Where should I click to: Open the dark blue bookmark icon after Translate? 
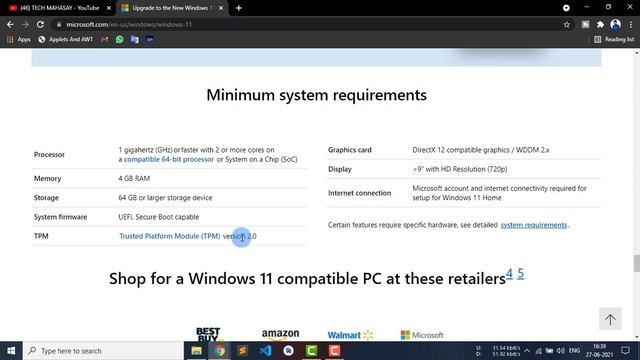[x=150, y=39]
